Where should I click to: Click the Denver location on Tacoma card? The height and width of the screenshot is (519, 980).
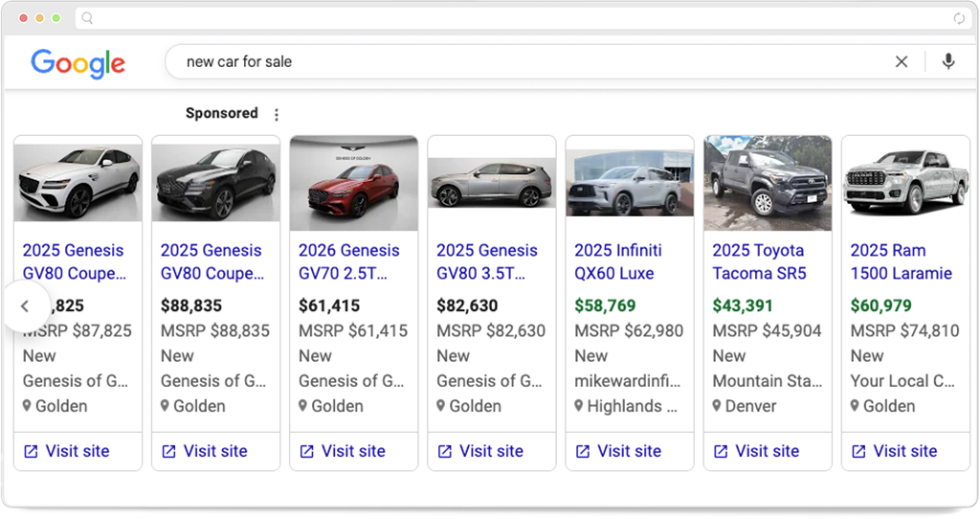tap(745, 406)
